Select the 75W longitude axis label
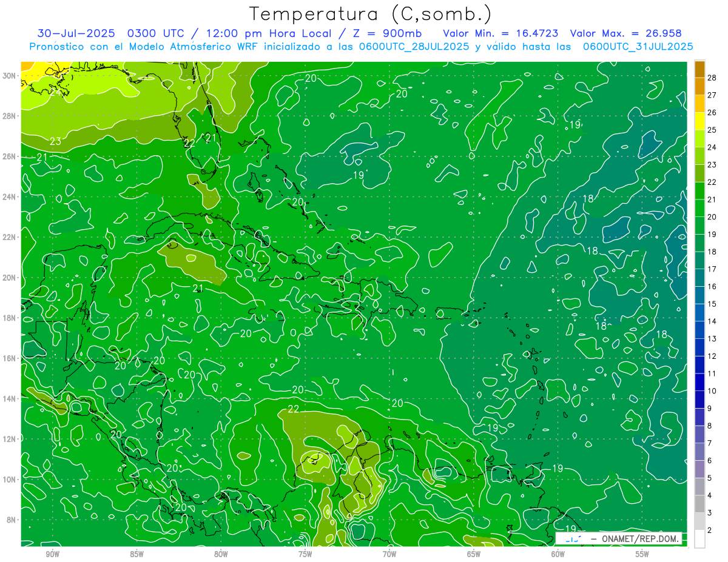 click(x=305, y=554)
